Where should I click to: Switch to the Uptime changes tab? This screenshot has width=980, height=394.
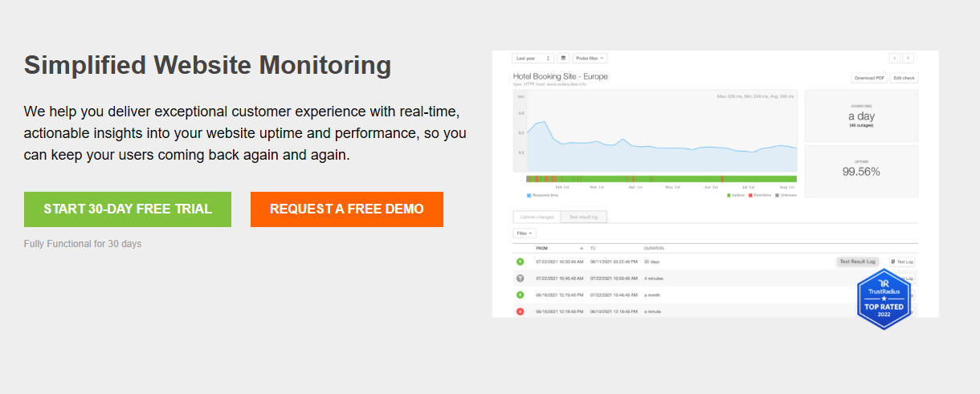click(x=537, y=217)
